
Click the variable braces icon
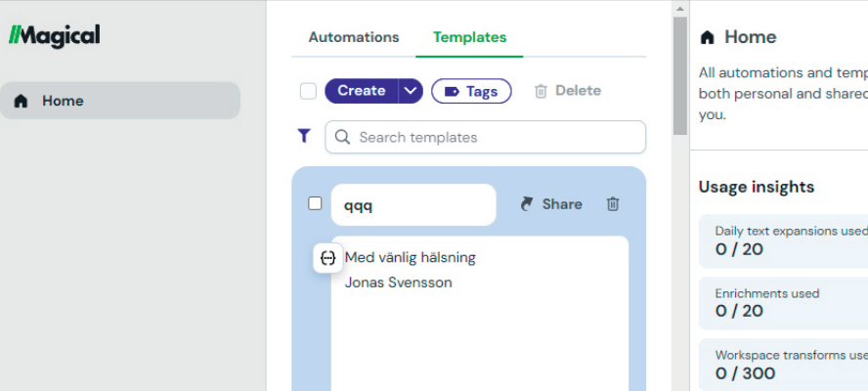[327, 258]
